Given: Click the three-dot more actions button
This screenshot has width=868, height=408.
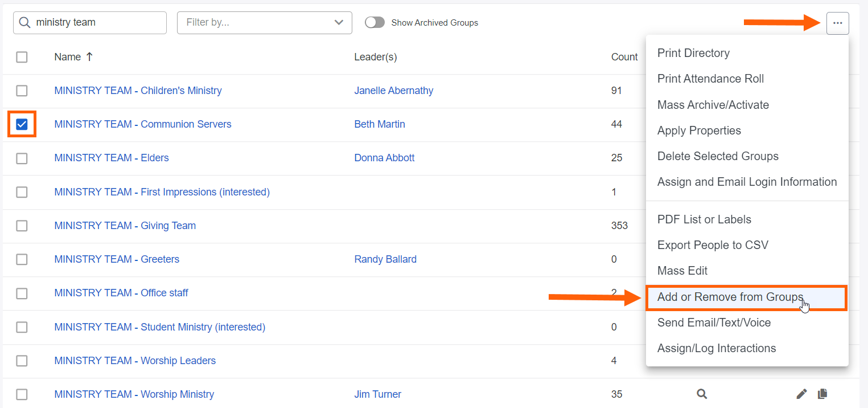Looking at the screenshot, I should click(837, 23).
